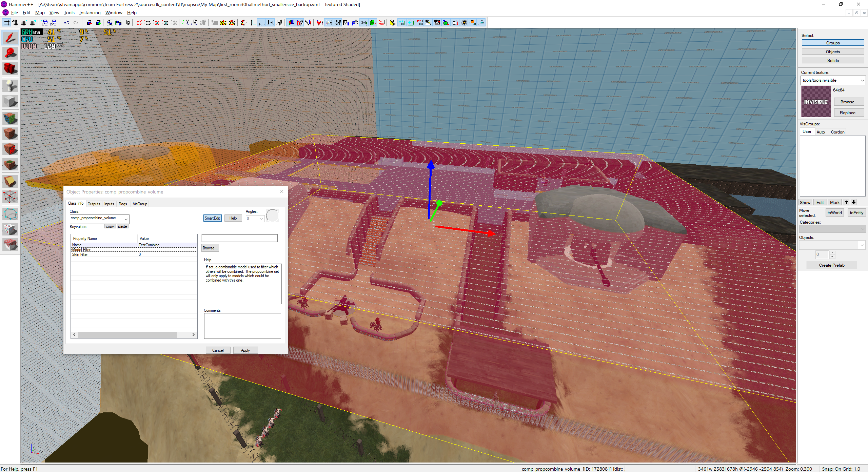The height and width of the screenshot is (472, 868).
Task: Click the Model Filter value input field
Action: 239,238
